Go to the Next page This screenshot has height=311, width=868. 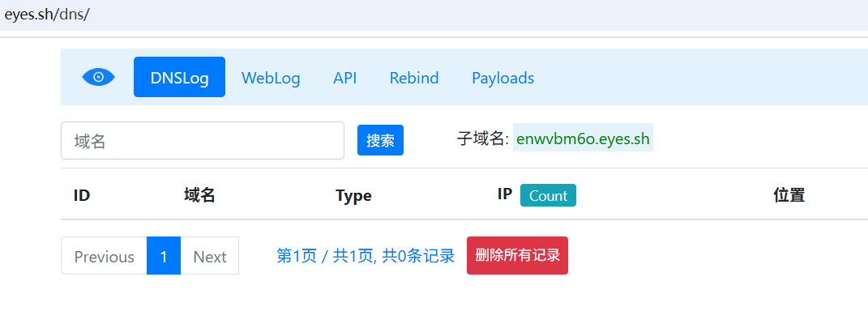point(210,256)
